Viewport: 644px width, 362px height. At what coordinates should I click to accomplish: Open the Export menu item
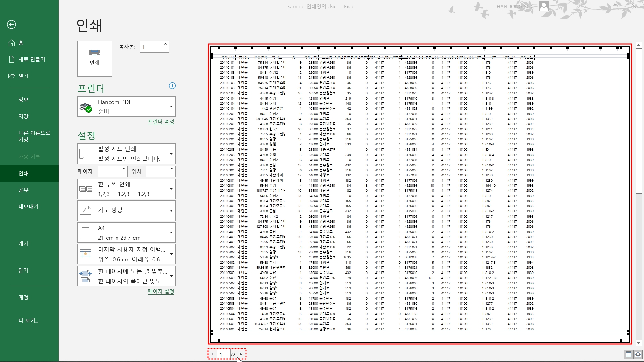(29, 207)
